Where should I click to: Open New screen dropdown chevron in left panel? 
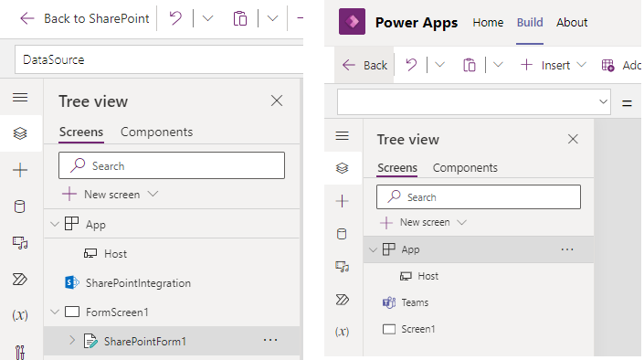tap(153, 194)
